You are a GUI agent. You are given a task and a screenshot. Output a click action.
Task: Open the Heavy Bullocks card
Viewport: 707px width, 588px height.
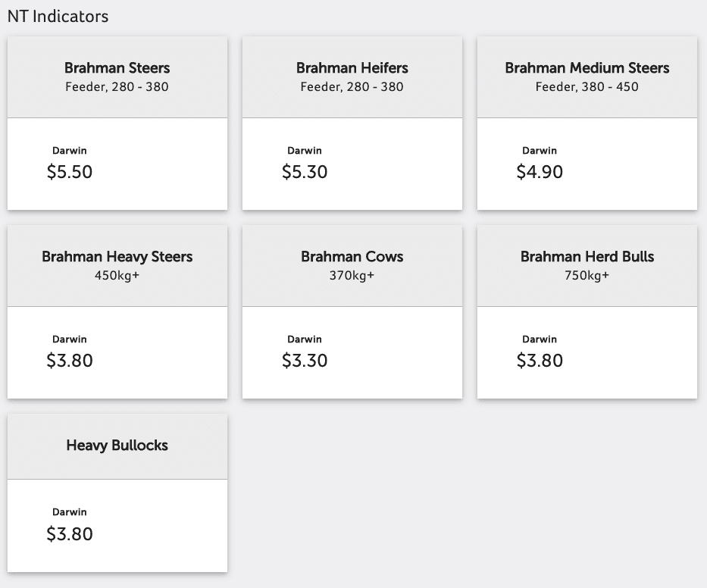coord(117,493)
